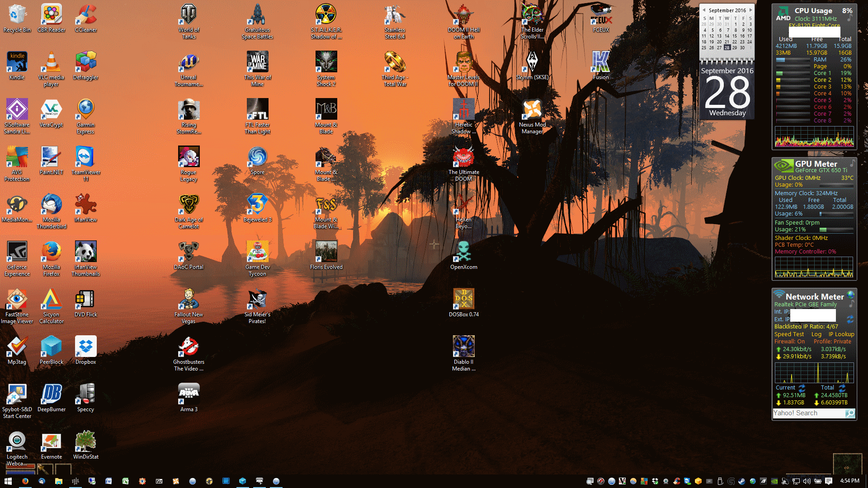The image size is (868, 488).
Task: Select the FCEUX emulator icon
Action: tap(601, 19)
